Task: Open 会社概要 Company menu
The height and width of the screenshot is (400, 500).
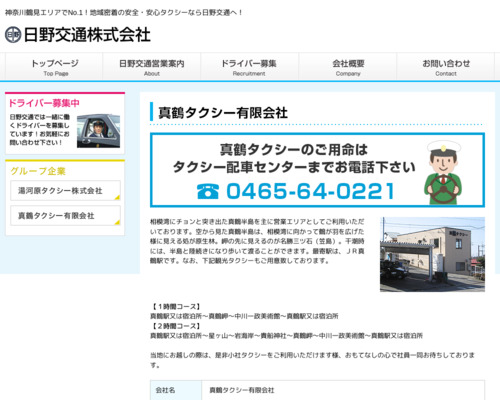Action: (x=348, y=67)
